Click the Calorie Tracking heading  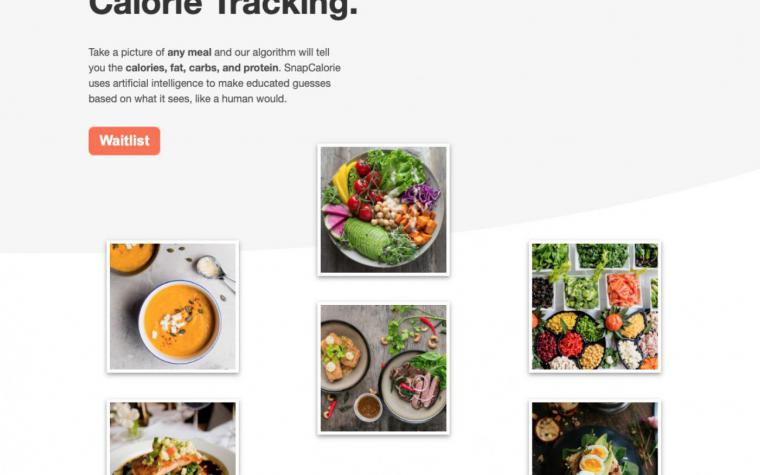click(x=223, y=7)
